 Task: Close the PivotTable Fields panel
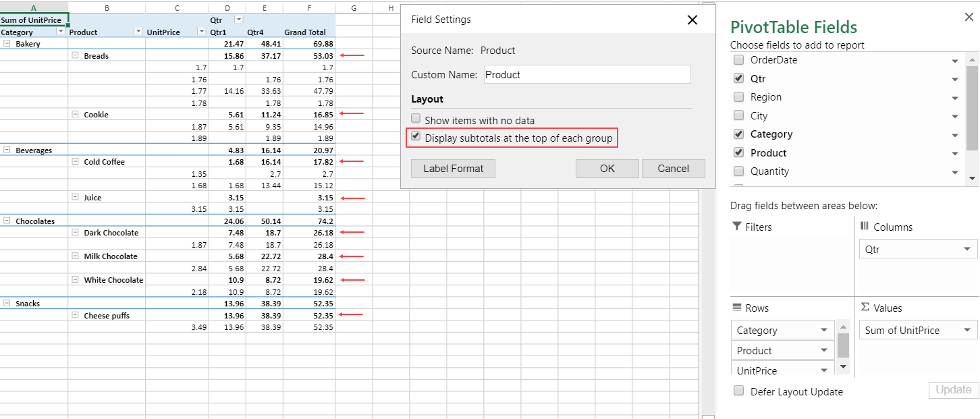click(969, 17)
